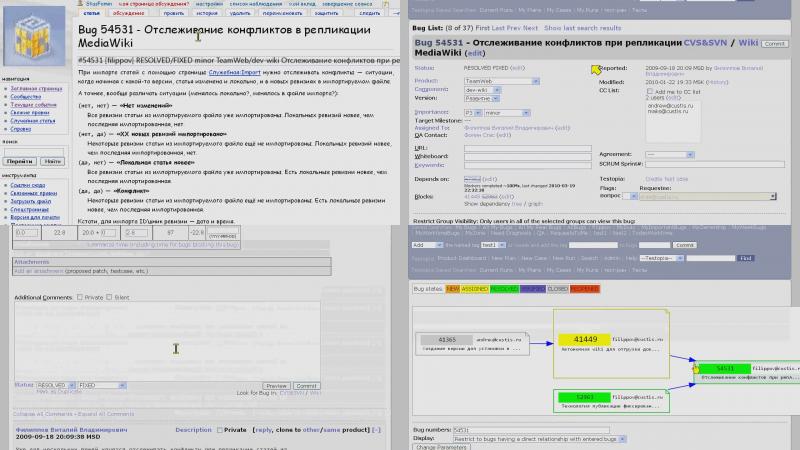Image resolution: width=800 pixels, height=450 pixels.
Task: Open the Product TeamWeb dropdown
Action: (x=502, y=81)
